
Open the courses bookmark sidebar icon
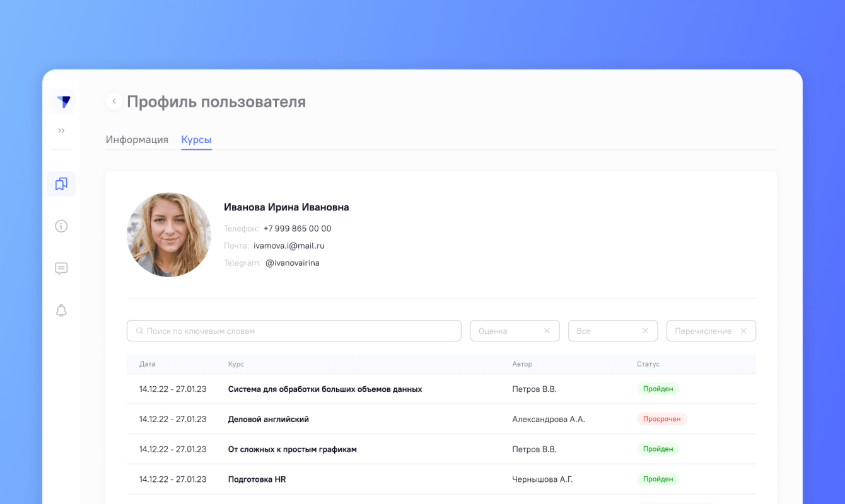point(61,184)
